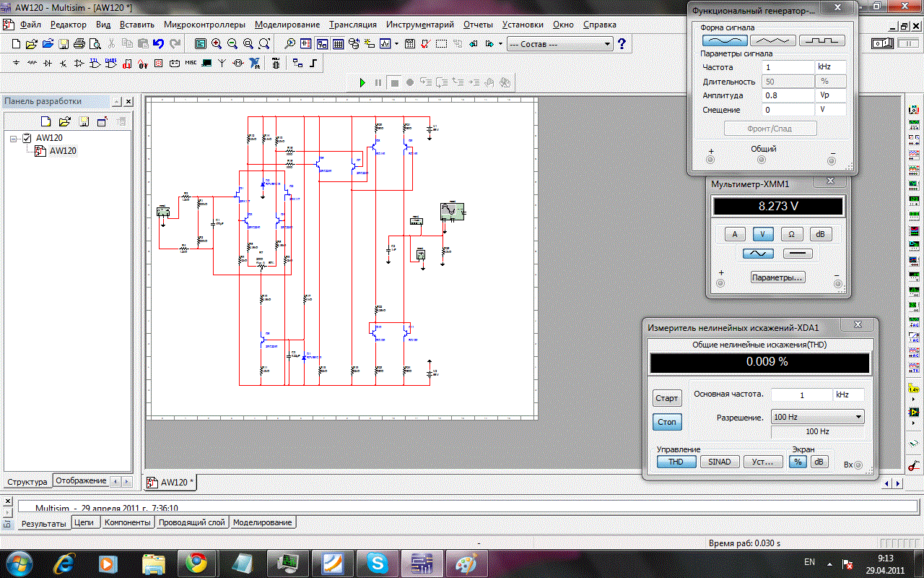The height and width of the screenshot is (578, 924).
Task: Collapse the AW120 project tree node
Action: pyautogui.click(x=14, y=137)
